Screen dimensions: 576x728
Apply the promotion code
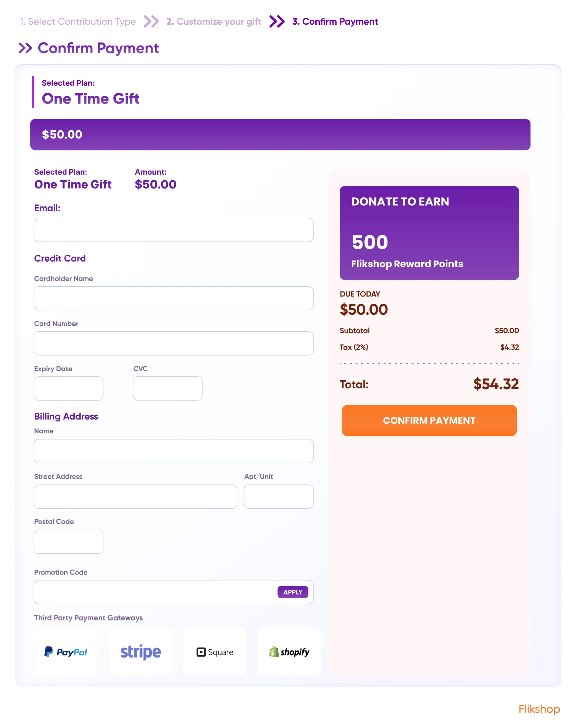point(292,592)
